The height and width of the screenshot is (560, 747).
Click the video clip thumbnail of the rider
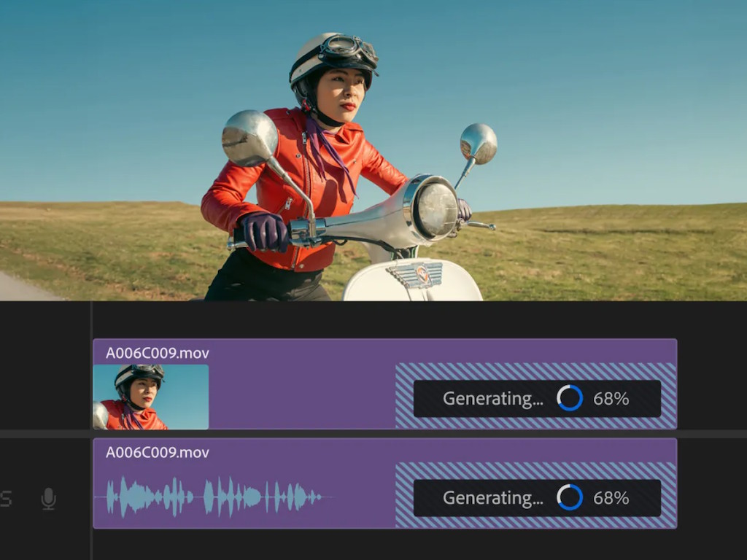tap(150, 397)
